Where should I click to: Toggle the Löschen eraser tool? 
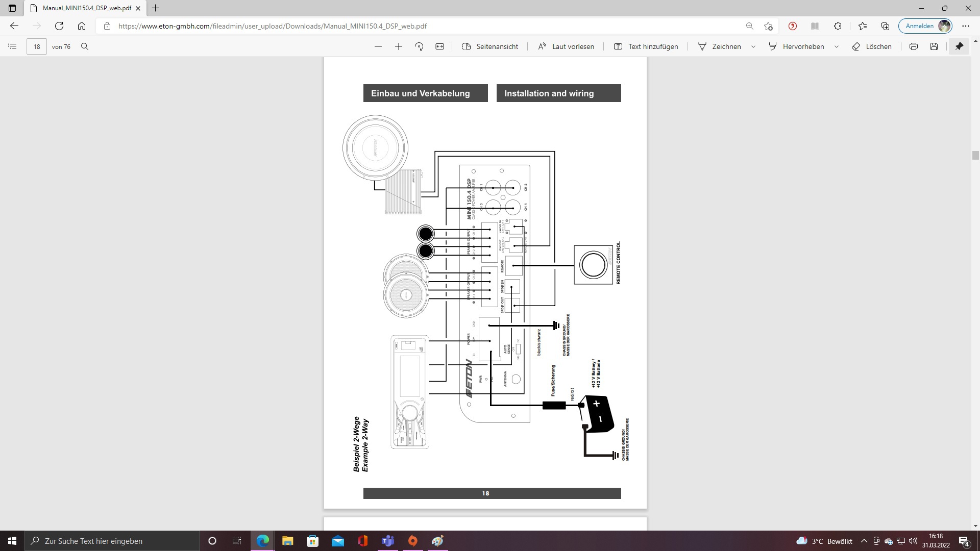(872, 46)
